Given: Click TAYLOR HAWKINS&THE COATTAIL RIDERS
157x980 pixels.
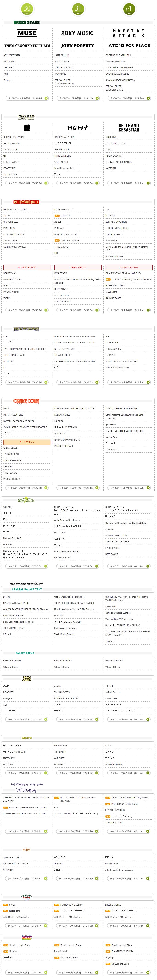Looking at the screenshot, I should point(24,349).
